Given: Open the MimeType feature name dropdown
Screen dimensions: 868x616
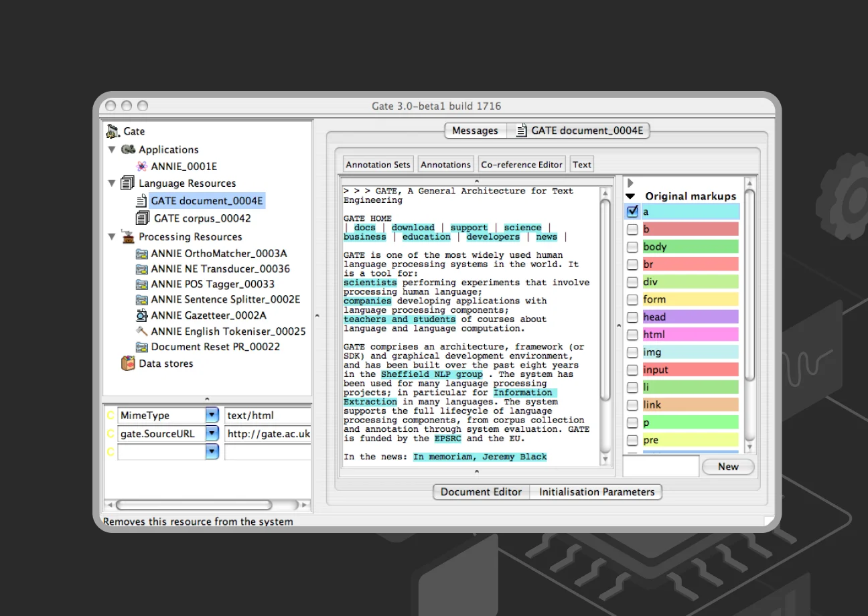Looking at the screenshot, I should click(x=212, y=415).
